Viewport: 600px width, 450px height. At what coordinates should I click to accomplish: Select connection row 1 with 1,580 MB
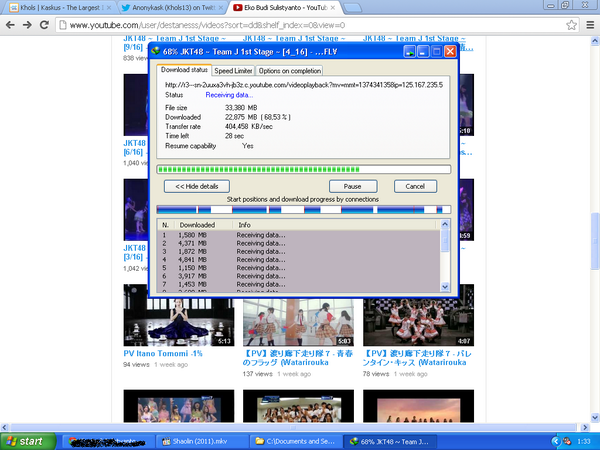[298, 235]
